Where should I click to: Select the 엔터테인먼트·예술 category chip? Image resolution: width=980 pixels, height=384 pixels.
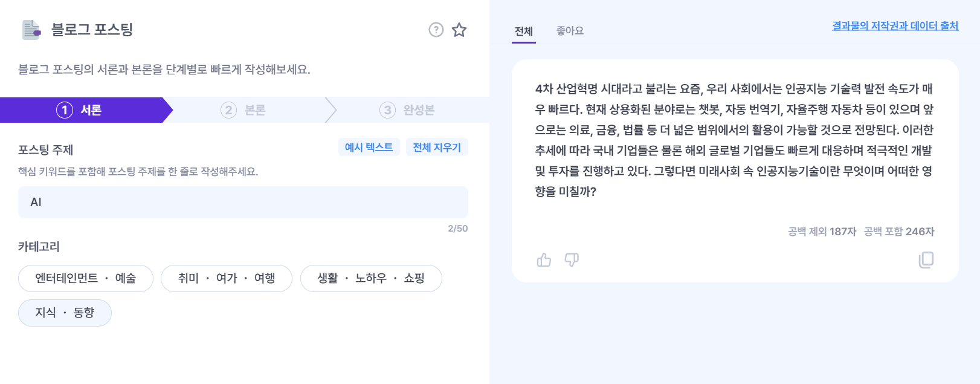pos(85,278)
